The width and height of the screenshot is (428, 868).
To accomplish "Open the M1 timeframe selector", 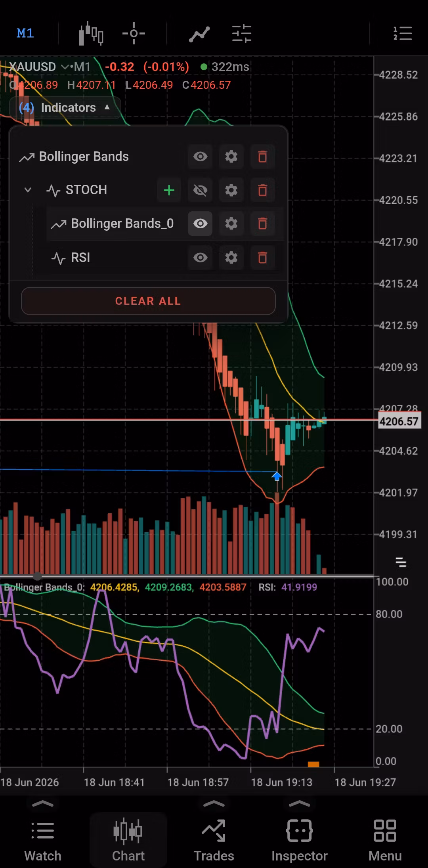I will (25, 33).
